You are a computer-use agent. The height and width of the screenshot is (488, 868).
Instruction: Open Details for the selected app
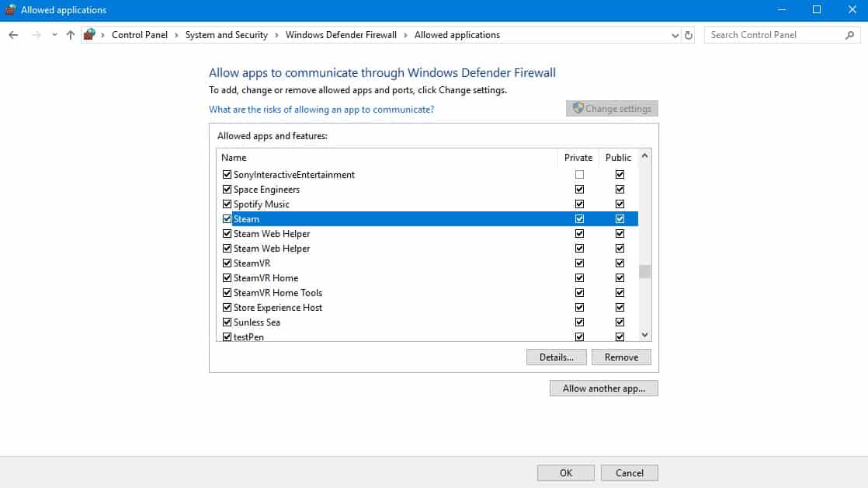(557, 357)
